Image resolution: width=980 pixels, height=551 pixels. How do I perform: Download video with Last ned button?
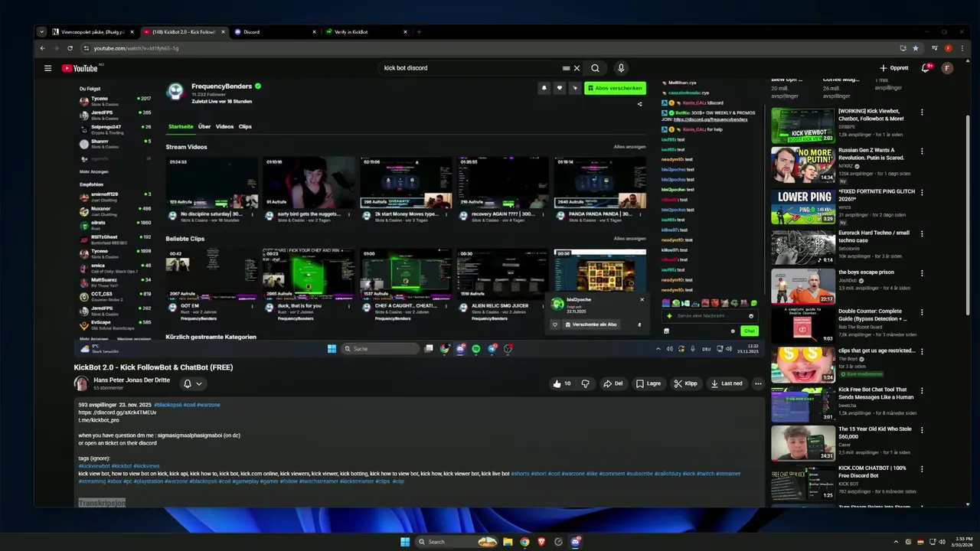coord(727,383)
